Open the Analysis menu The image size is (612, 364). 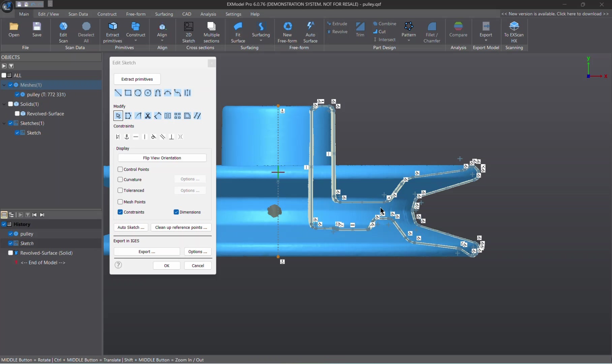click(x=208, y=14)
